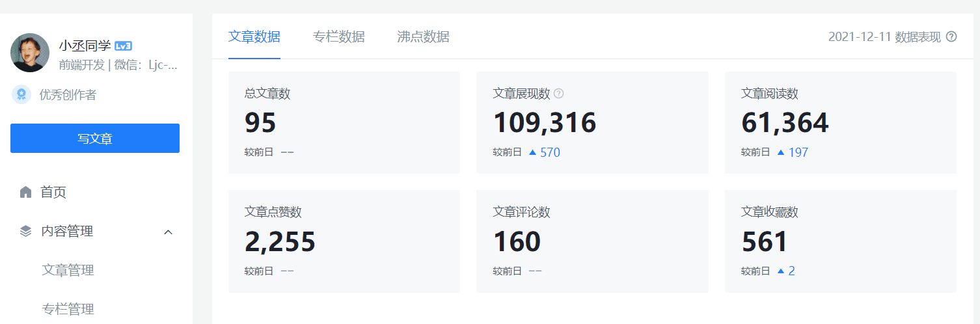
Task: Switch to the 沸点数据 tab
Action: (423, 36)
